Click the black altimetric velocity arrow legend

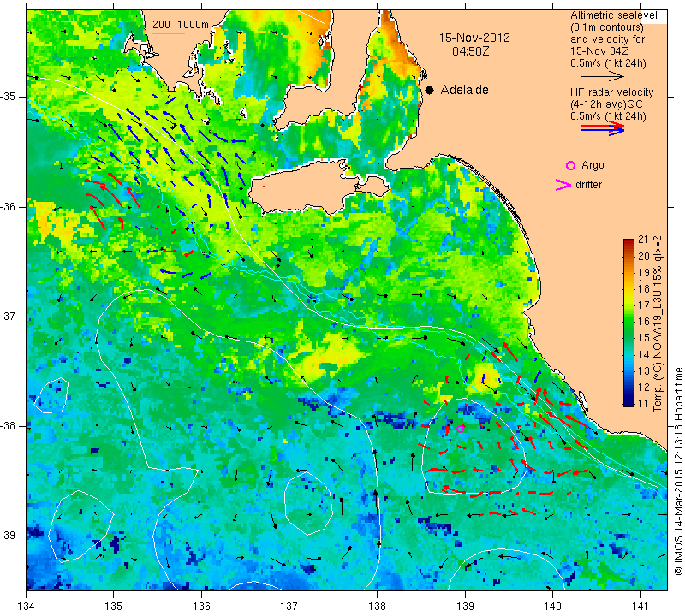[x=602, y=76]
